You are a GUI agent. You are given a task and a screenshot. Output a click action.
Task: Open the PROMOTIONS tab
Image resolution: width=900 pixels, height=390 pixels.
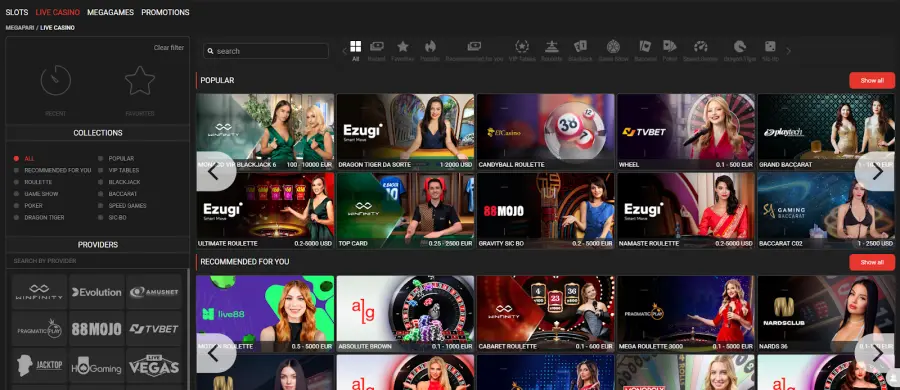coord(165,12)
